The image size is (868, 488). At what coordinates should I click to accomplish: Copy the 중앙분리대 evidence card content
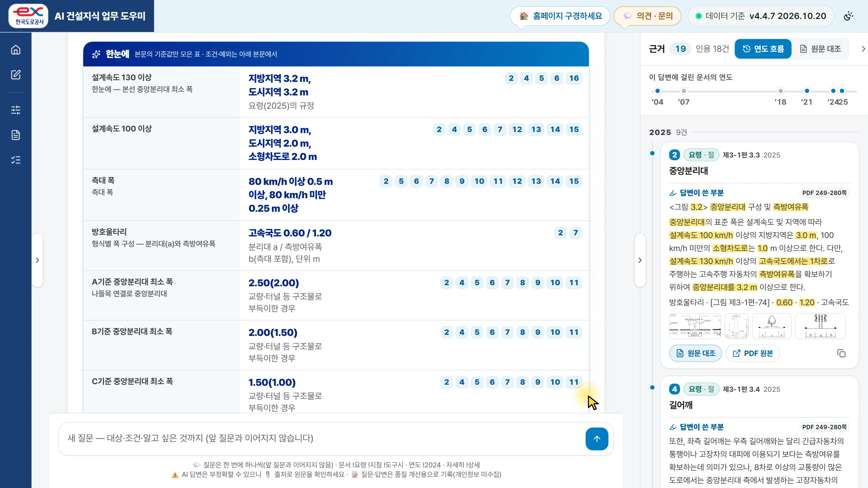click(841, 353)
